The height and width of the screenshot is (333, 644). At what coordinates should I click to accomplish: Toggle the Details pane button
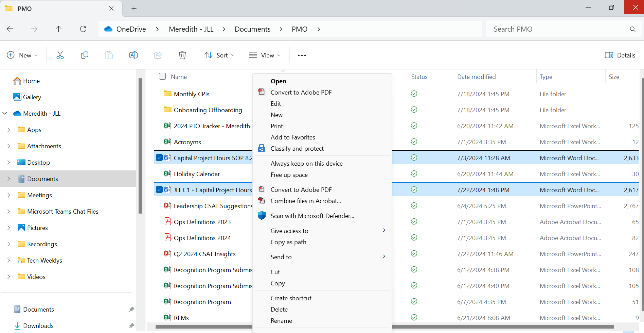click(620, 55)
